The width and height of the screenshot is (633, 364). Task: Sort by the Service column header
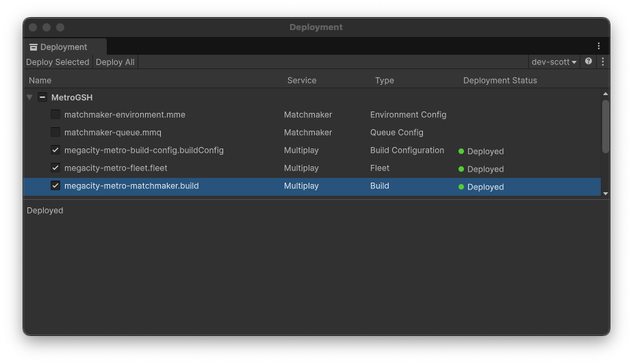point(302,80)
